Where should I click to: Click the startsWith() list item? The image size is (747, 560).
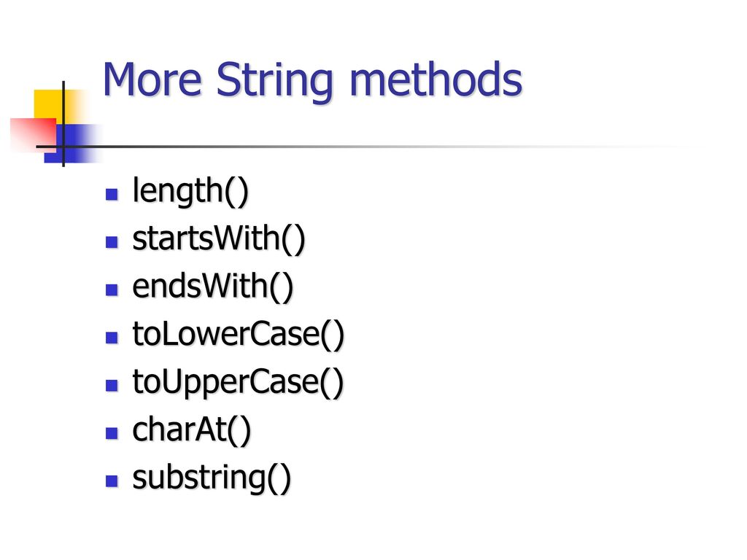(x=218, y=238)
